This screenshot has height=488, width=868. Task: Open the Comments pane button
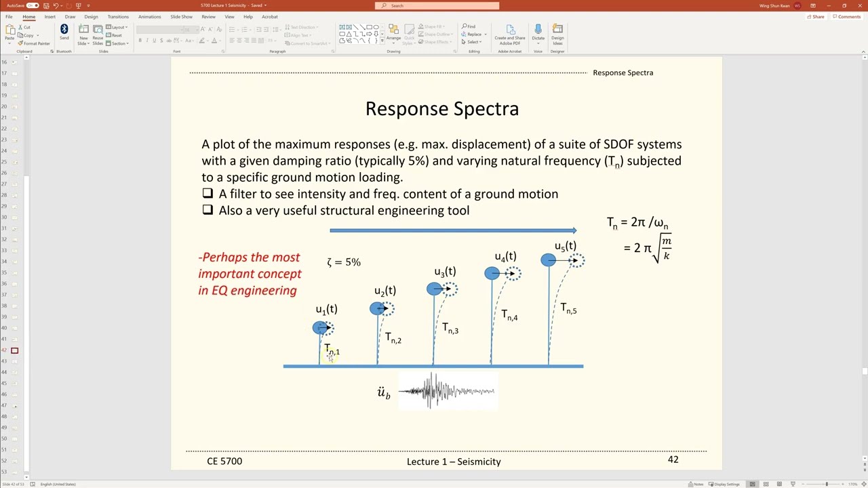tap(847, 16)
